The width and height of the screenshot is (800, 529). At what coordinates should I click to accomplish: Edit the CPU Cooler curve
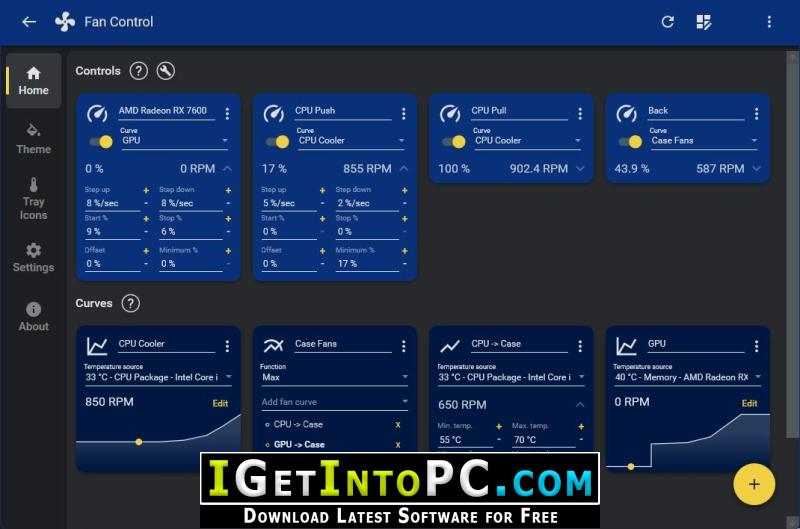pos(220,404)
